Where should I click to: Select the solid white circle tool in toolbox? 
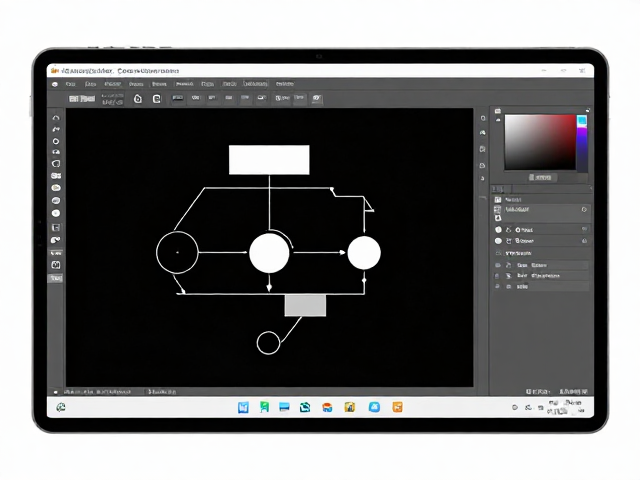click(56, 213)
